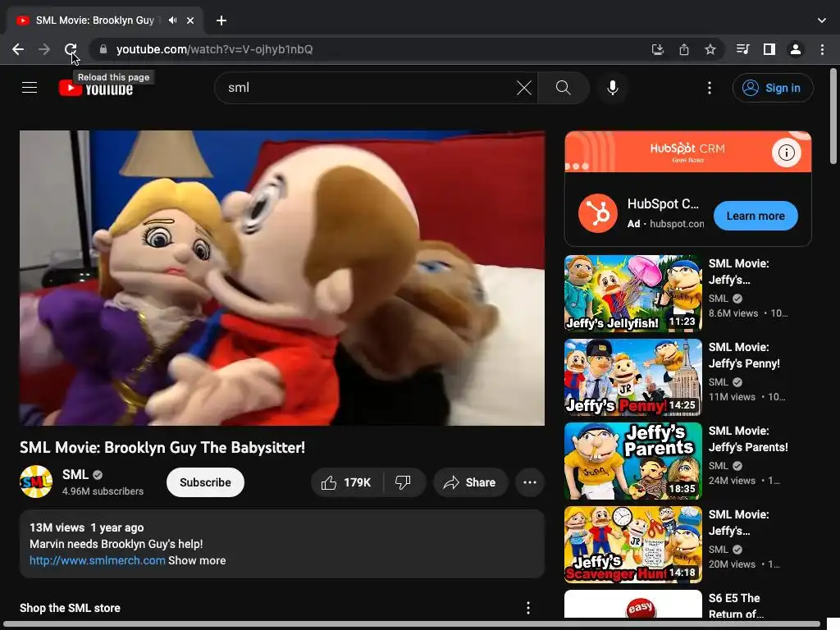Close the SML Movie tab
This screenshot has width=840, height=630.
(190, 21)
